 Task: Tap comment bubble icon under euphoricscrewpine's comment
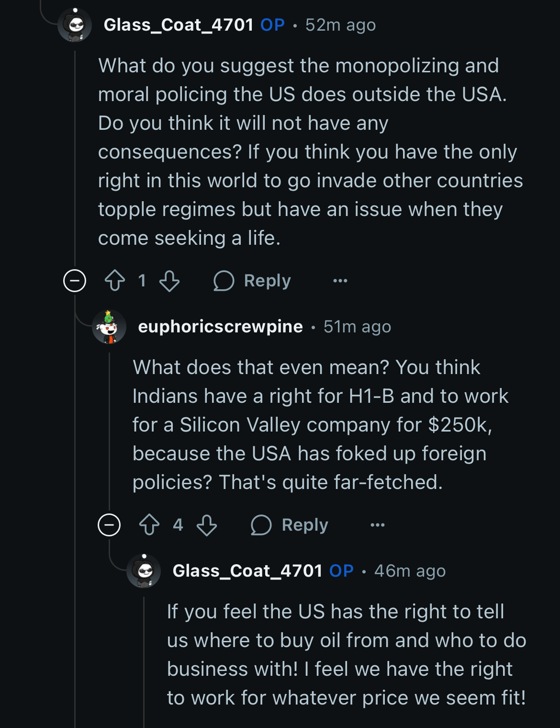(261, 525)
